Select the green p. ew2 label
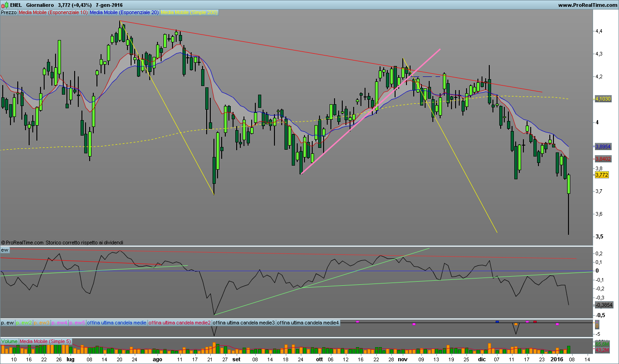Image resolution: width=619 pixels, height=364 pixels. click(23, 323)
